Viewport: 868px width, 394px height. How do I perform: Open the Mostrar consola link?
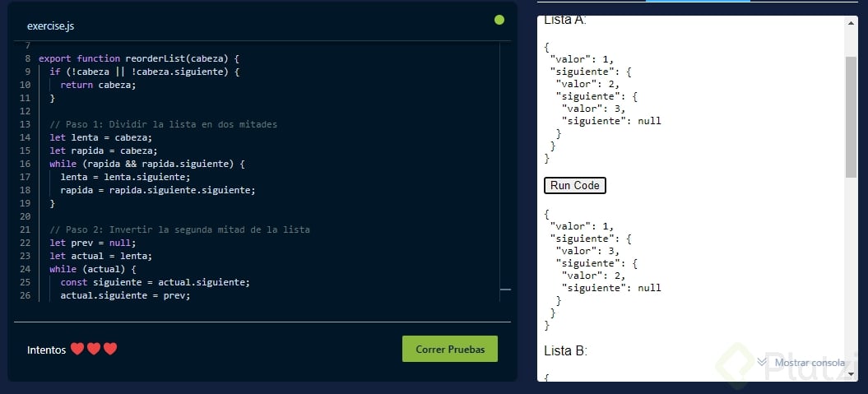click(810, 363)
